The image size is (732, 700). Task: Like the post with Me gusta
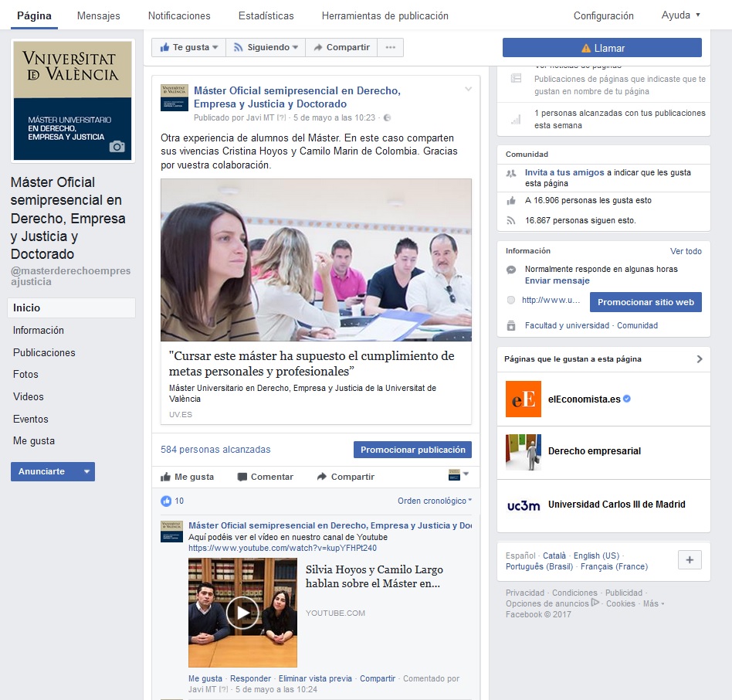point(187,477)
